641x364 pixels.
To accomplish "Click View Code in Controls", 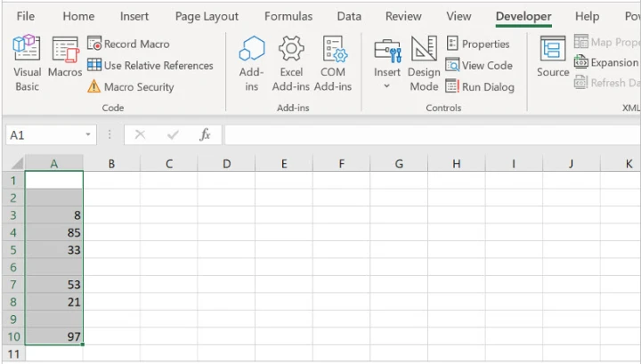I will 479,65.
